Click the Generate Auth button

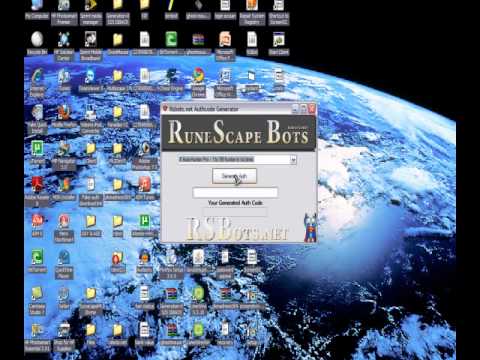pyautogui.click(x=234, y=176)
